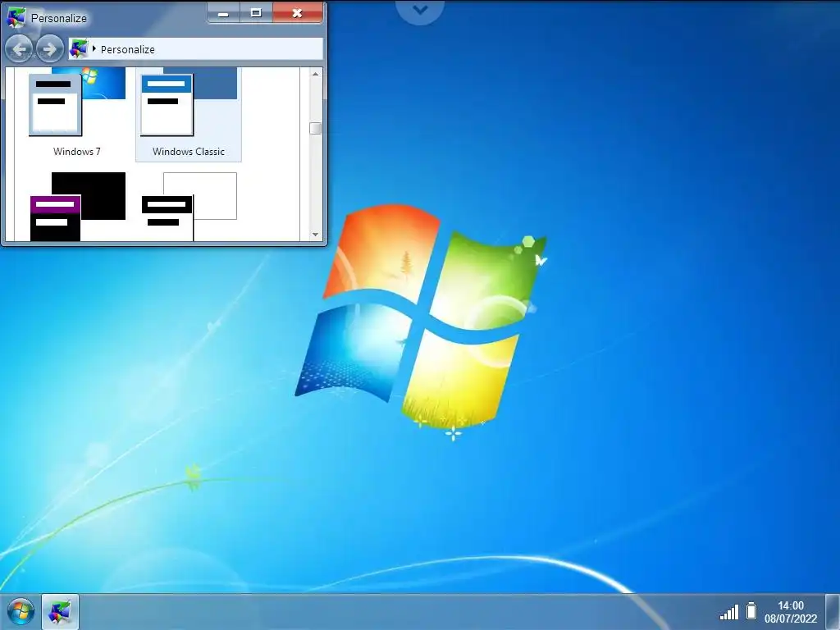The width and height of the screenshot is (840, 630).
Task: Click the Show desktop button on taskbar
Action: pos(833,612)
